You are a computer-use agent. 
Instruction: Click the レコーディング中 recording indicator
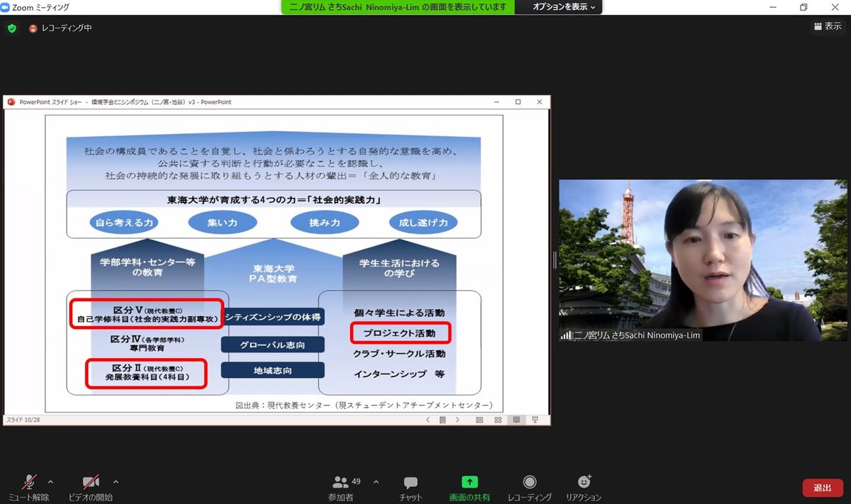pyautogui.click(x=61, y=28)
